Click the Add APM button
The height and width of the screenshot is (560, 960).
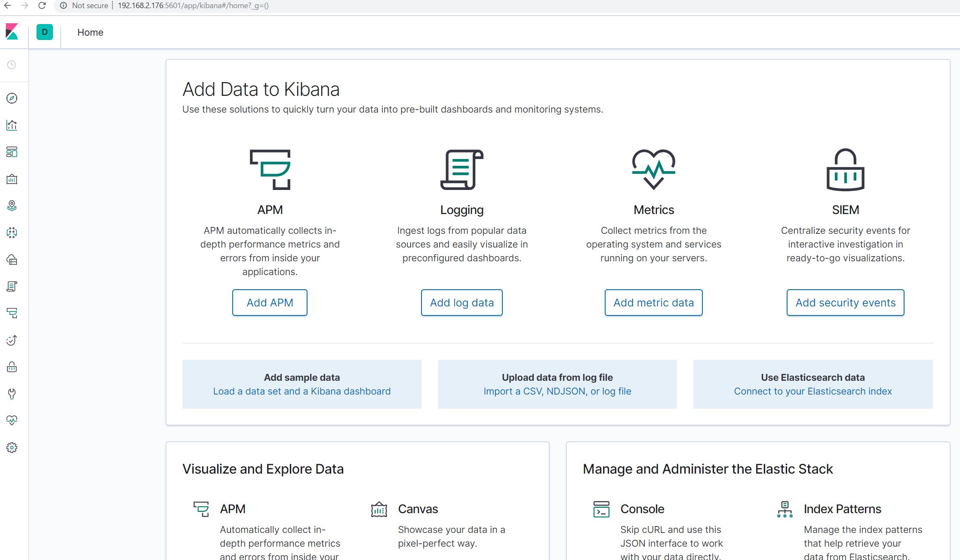point(270,303)
